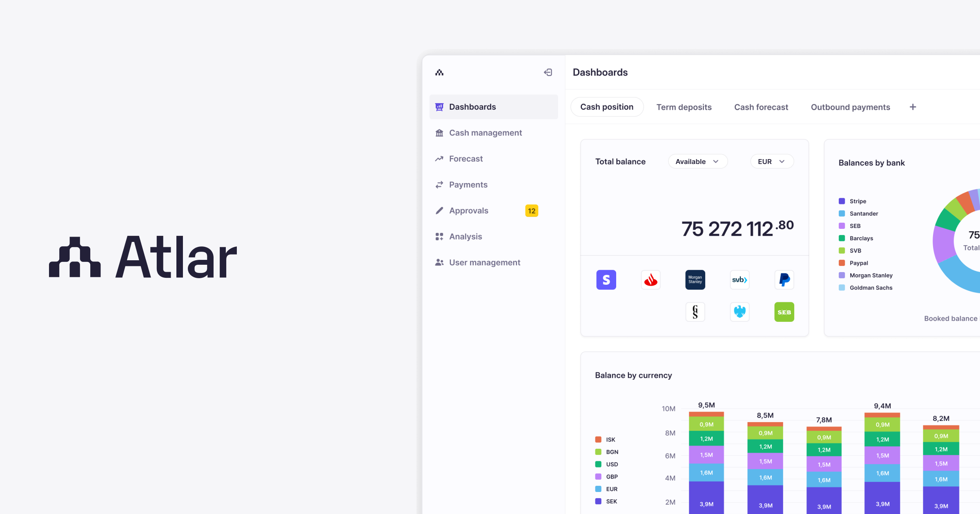Add a new dashboard tab with plus

tap(913, 107)
